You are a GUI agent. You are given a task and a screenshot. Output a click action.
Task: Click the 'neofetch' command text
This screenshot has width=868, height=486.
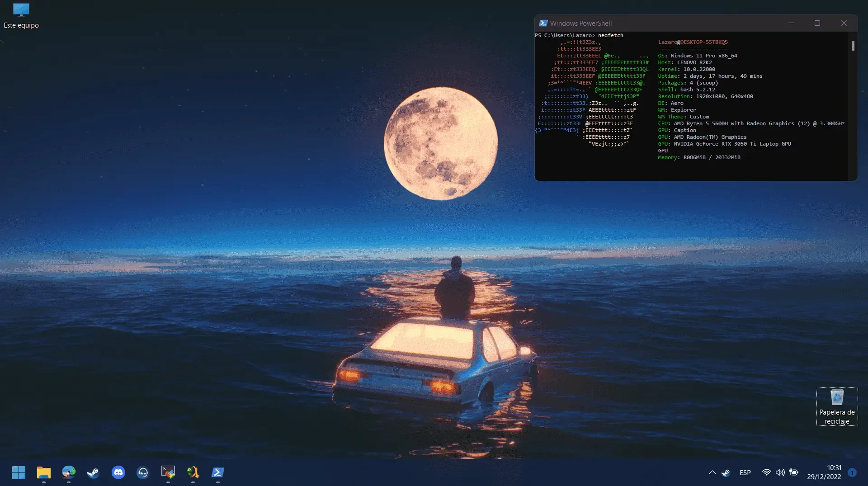(x=610, y=35)
